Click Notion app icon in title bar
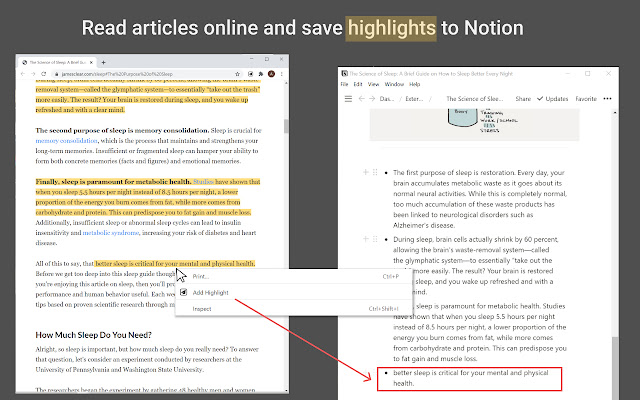Viewport: 640px width, 400px height. pos(344,73)
